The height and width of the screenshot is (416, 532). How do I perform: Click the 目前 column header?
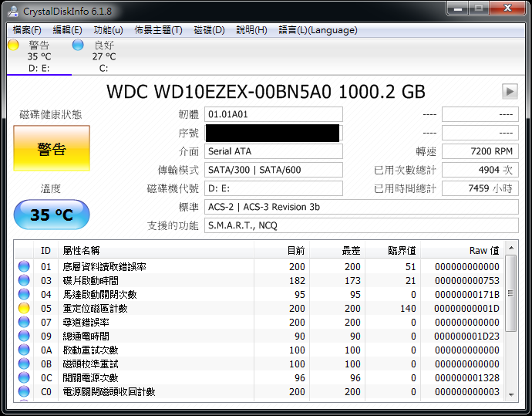(x=281, y=251)
